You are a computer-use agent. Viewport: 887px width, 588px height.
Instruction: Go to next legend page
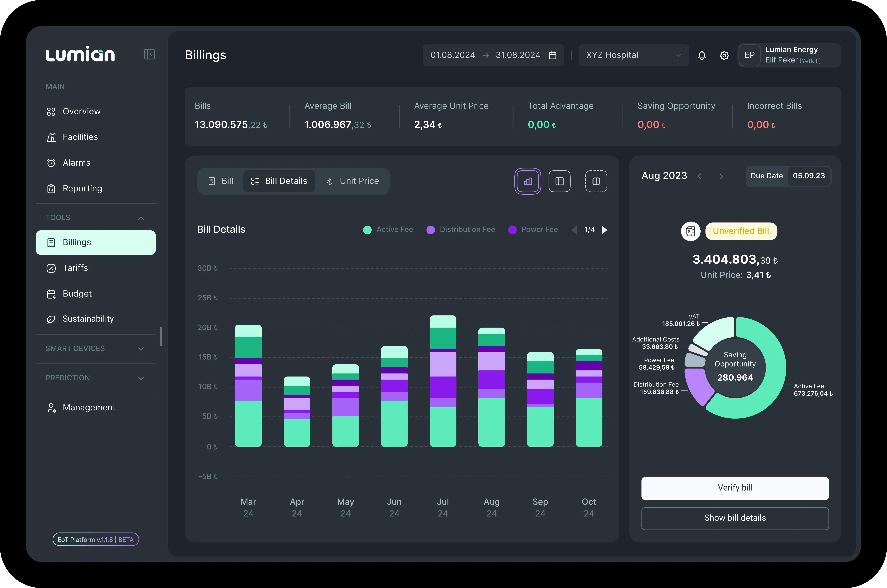(x=604, y=230)
